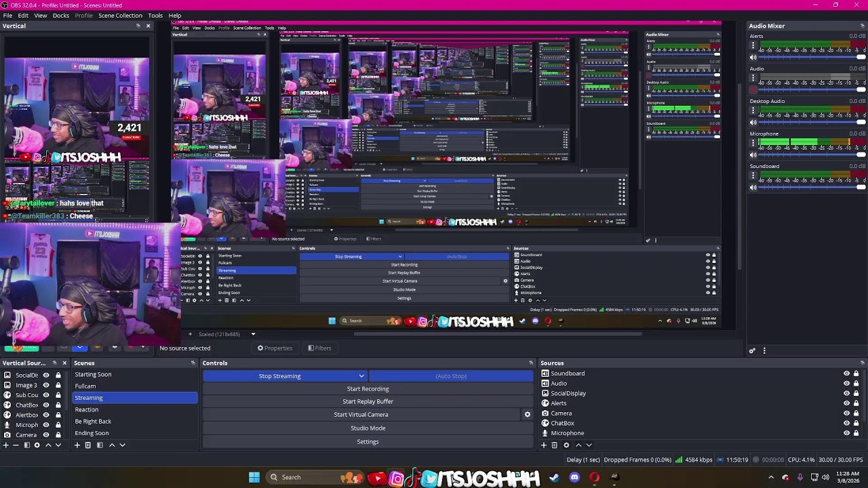This screenshot has height=488, width=868.
Task: Toggle visibility of the SocialDisplay source
Action: point(846,393)
